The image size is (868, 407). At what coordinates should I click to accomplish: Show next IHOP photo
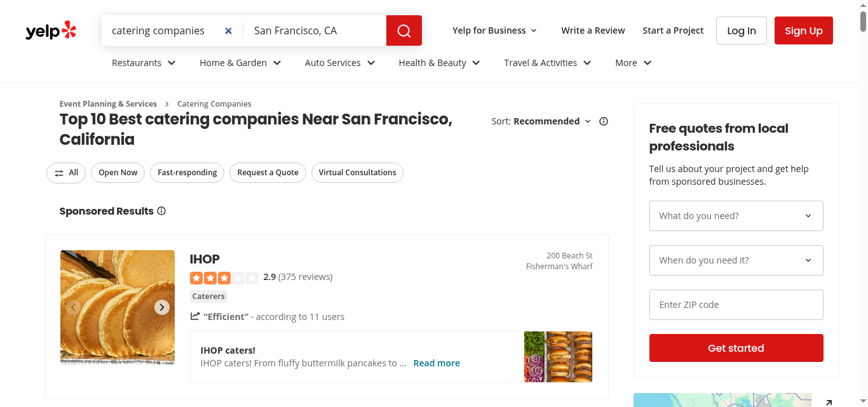click(x=162, y=307)
